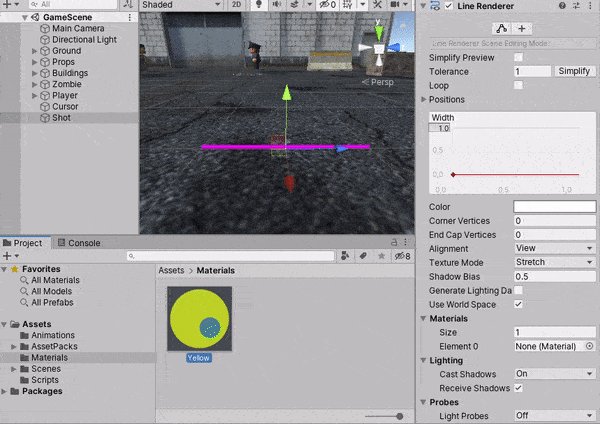Open the GameScene options kebab menu
Viewport: 600px width, 424px height.
(130, 18)
